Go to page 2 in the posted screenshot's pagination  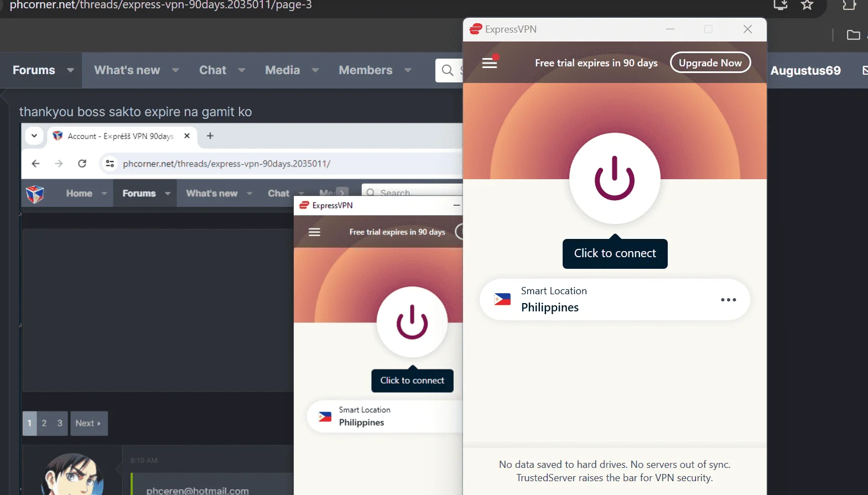coord(44,423)
